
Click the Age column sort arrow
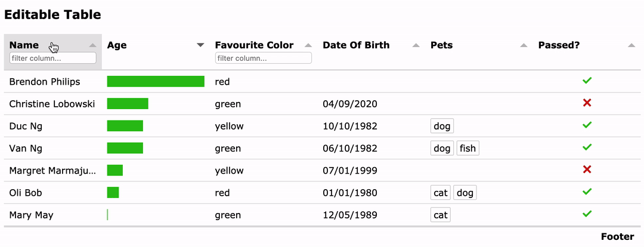200,45
